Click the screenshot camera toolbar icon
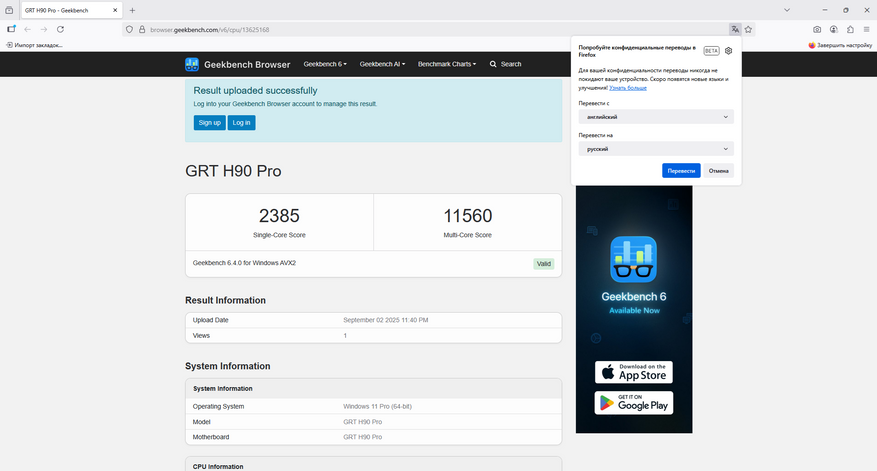877x471 pixels. coord(817,29)
